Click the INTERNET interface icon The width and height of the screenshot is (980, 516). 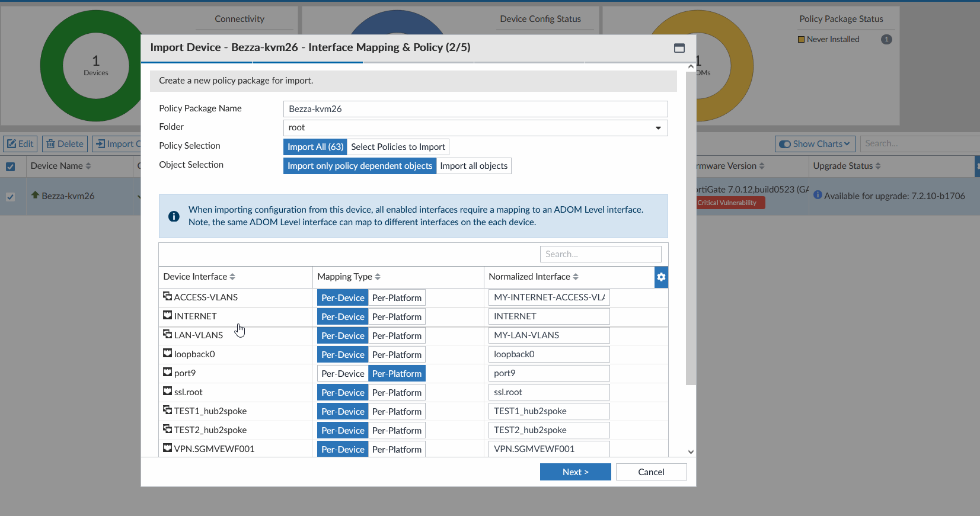click(168, 315)
